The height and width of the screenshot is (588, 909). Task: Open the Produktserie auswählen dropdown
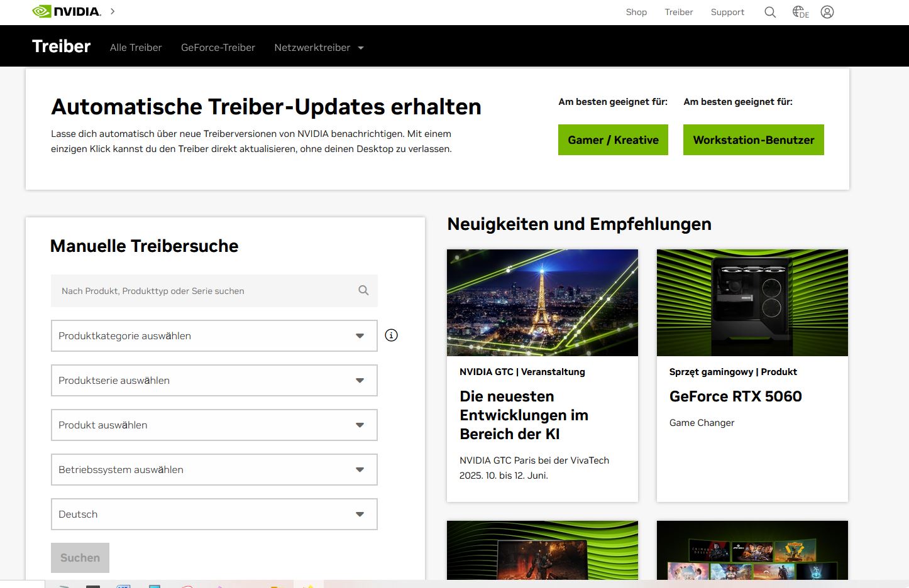pos(214,381)
